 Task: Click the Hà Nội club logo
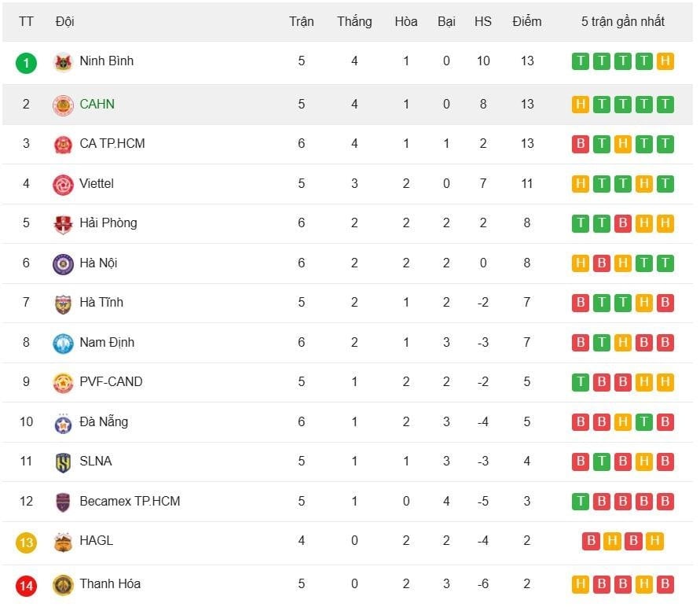click(x=63, y=264)
